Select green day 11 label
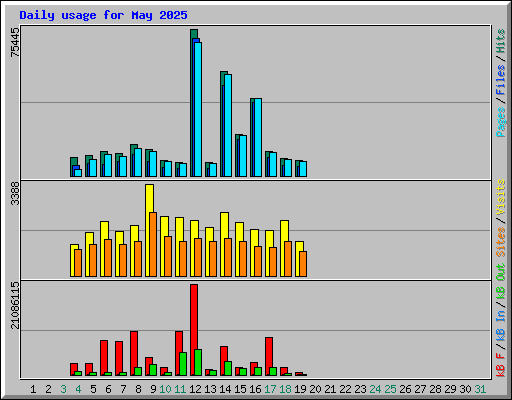The height and width of the screenshot is (400, 512). (x=180, y=389)
